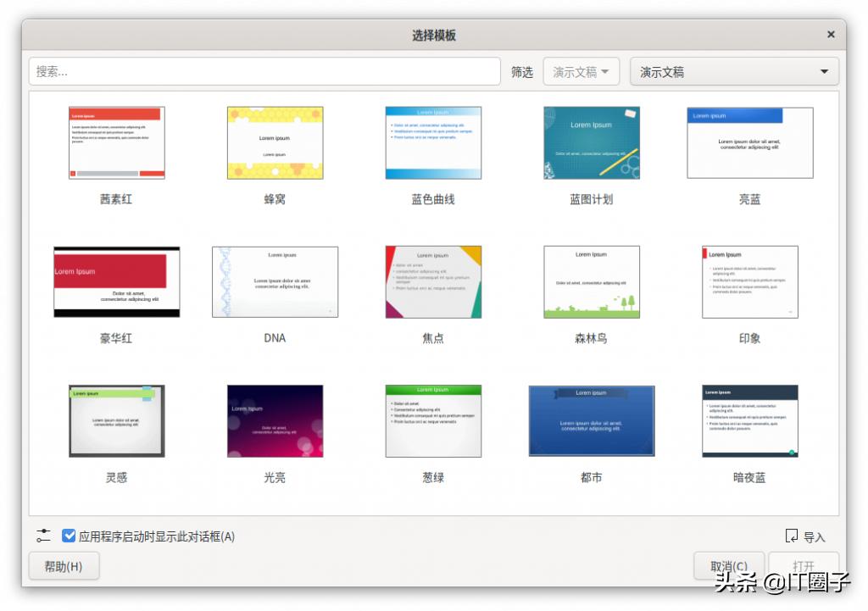Pick the 都市 blue template
The width and height of the screenshot is (868, 611).
click(591, 421)
